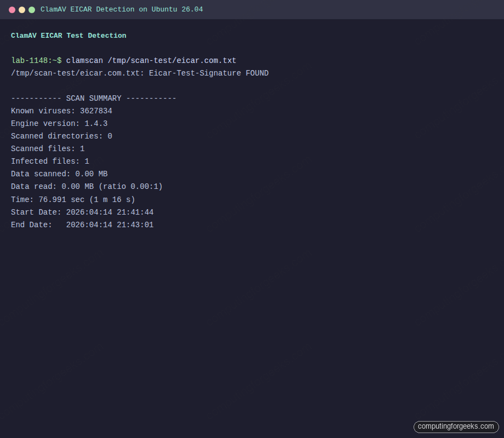Select the Known viruses count line
Screen dimensions: 504x438
click(x=61, y=111)
